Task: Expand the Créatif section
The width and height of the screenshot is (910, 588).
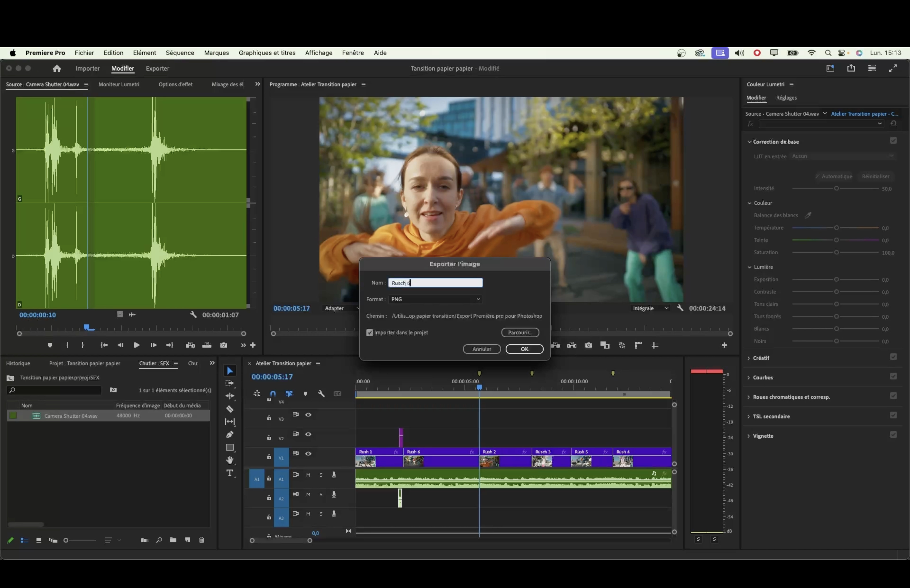Action: 761,358
